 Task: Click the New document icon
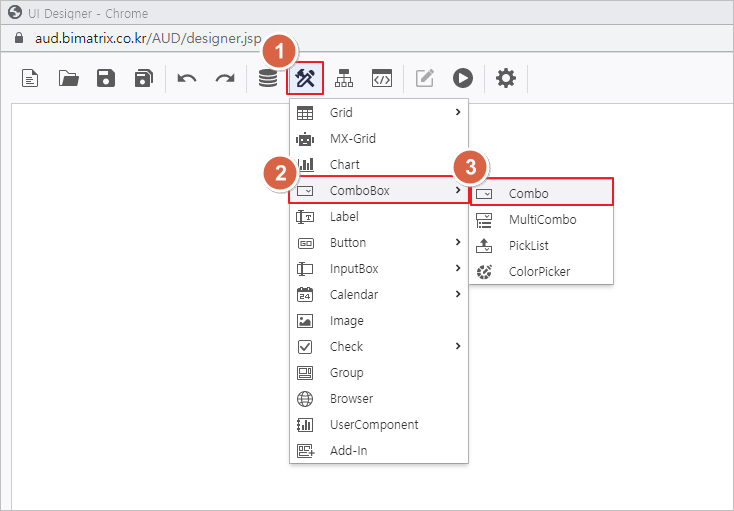pyautogui.click(x=31, y=78)
